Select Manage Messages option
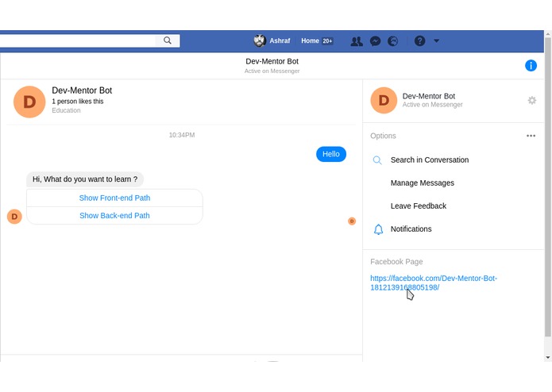552x392 pixels. click(x=422, y=183)
